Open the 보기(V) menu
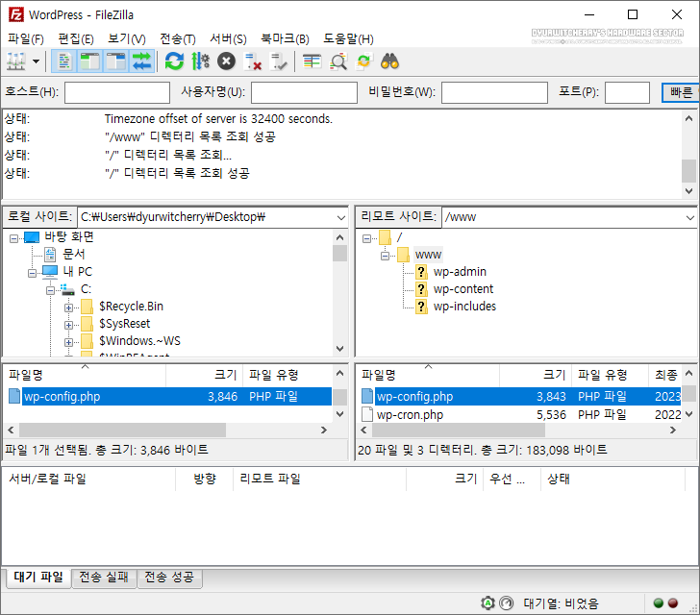The width and height of the screenshot is (700, 615). tap(127, 38)
